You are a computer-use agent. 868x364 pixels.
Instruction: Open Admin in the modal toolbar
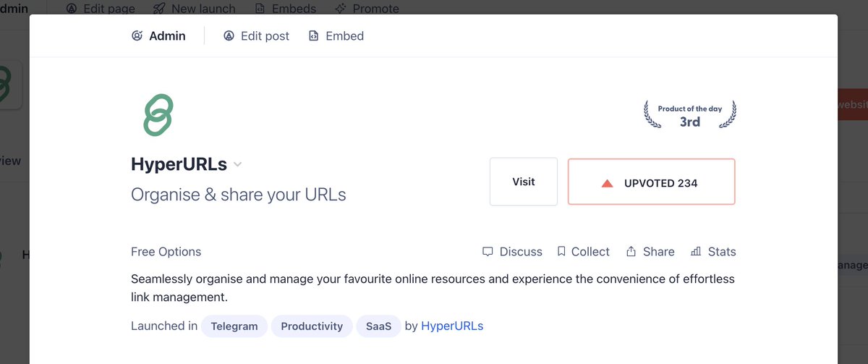click(x=158, y=35)
